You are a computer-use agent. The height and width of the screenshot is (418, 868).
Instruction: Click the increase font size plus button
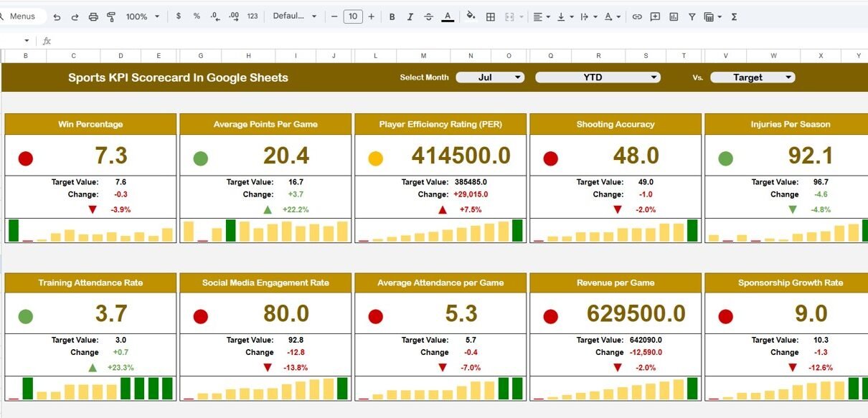(371, 16)
